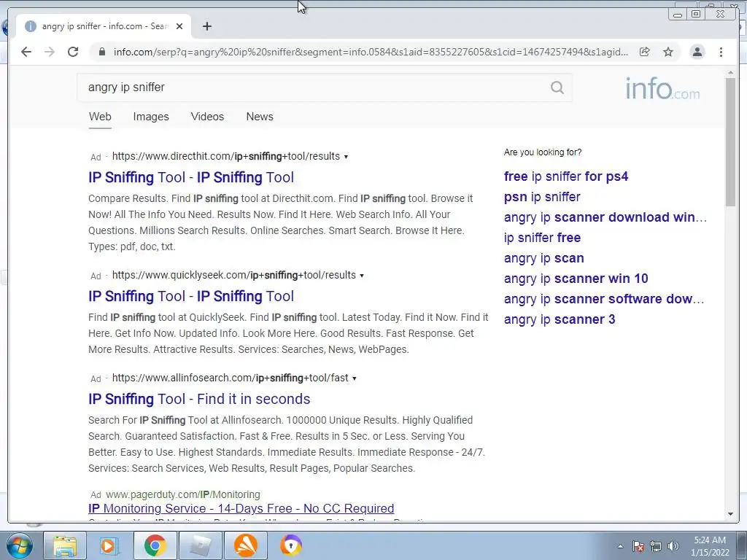Launch the media player from the taskbar

click(109, 545)
